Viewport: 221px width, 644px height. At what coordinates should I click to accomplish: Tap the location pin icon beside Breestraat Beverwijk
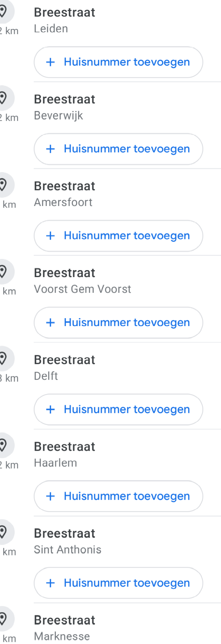click(x=3, y=98)
